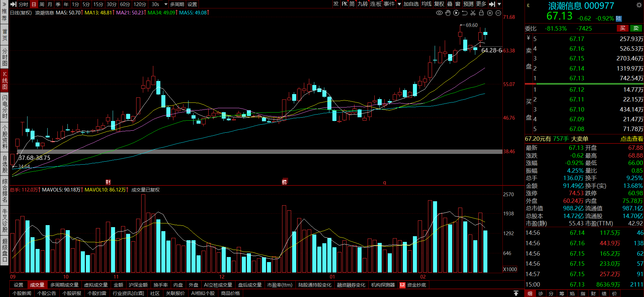Select the 5分 period

pos(86,4)
